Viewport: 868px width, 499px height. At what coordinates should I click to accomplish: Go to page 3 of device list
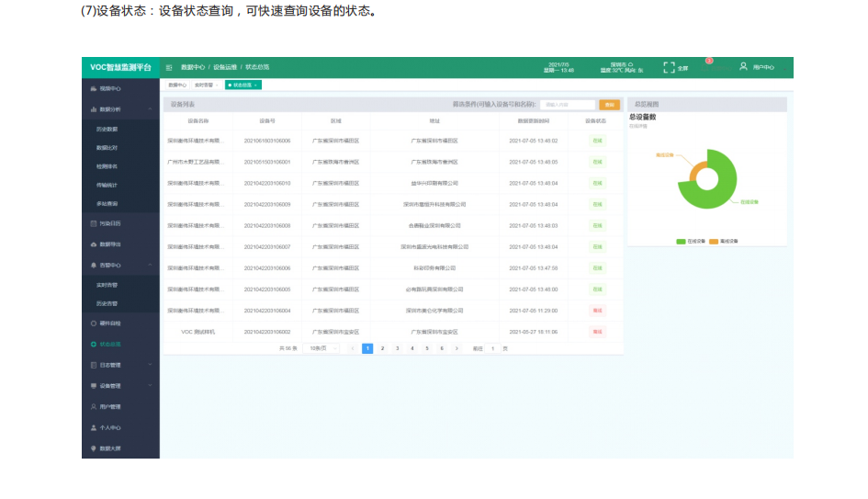pos(398,349)
